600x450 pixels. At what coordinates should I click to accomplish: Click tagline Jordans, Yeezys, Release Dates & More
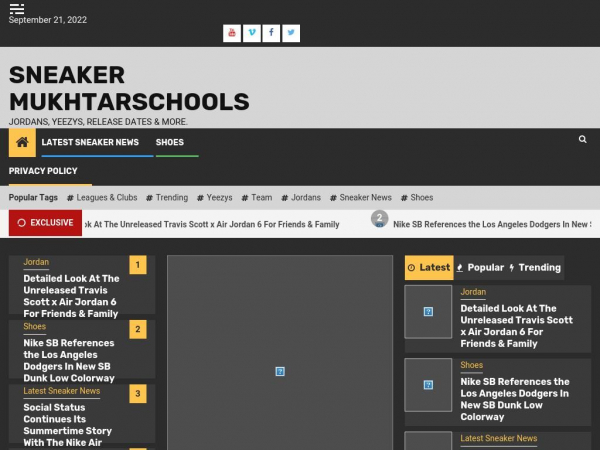click(98, 122)
